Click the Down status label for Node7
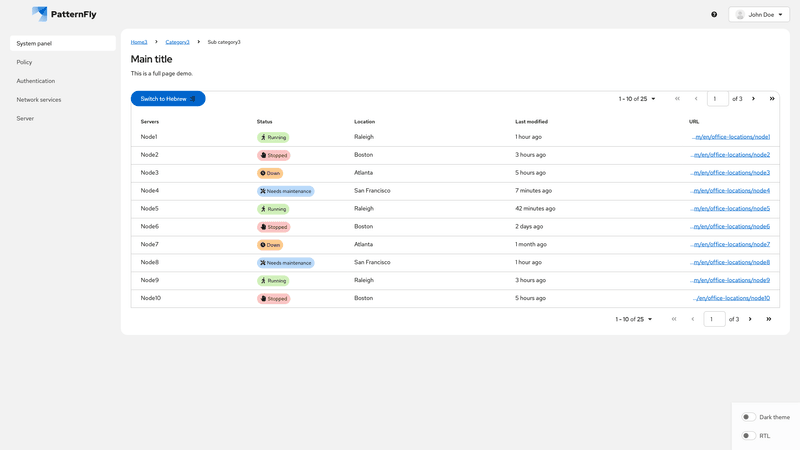Viewport: 800px width, 450px height. [x=270, y=245]
